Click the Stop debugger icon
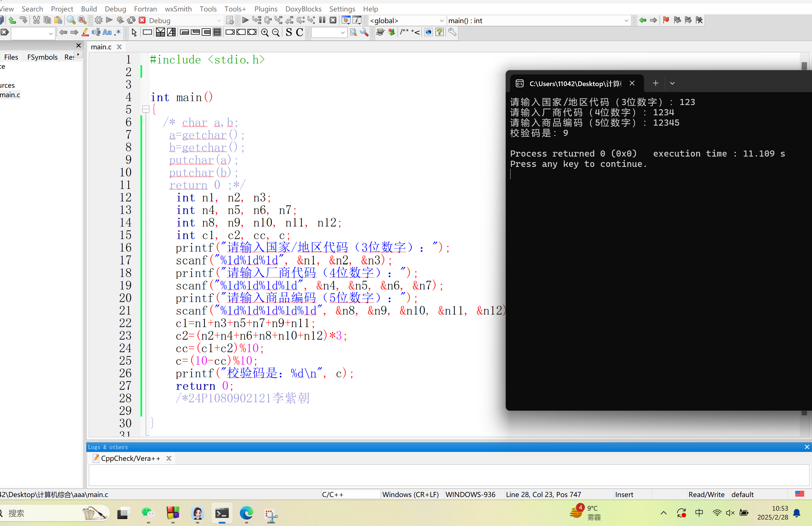Screen dimensions: 812x526 [333, 20]
